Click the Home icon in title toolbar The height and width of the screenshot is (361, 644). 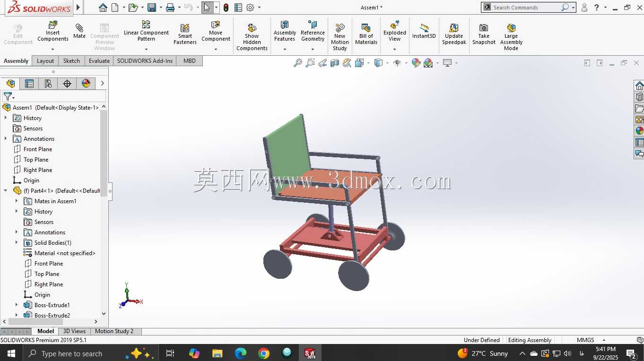[103, 8]
